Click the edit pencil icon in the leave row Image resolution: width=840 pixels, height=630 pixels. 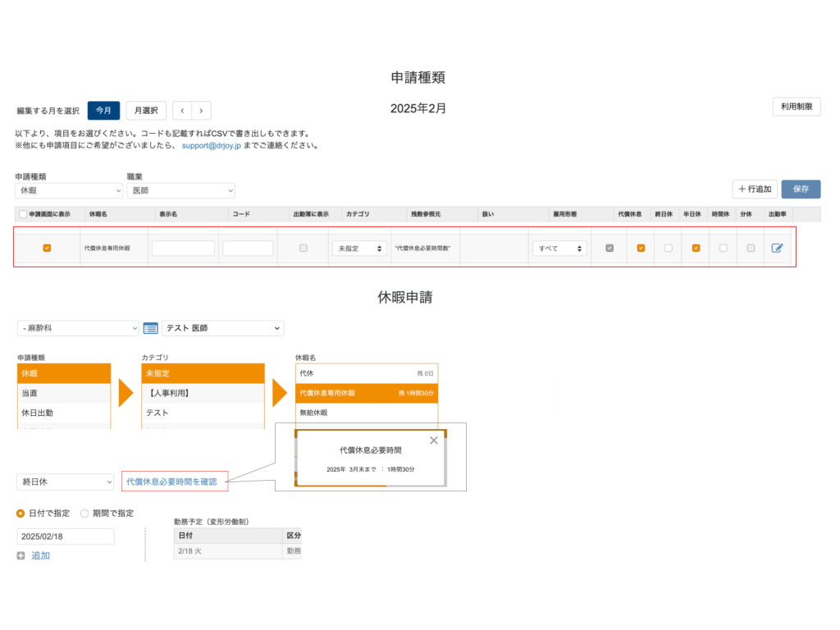[x=777, y=248]
